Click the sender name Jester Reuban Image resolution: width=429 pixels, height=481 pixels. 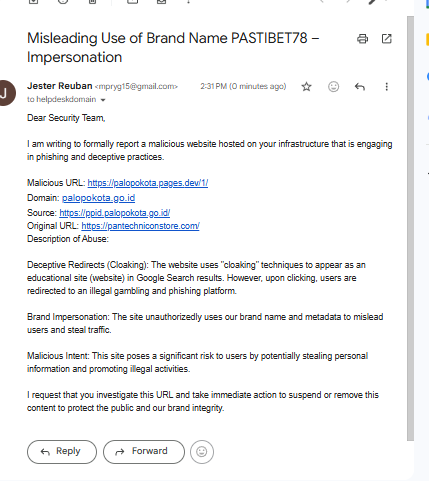pos(60,86)
